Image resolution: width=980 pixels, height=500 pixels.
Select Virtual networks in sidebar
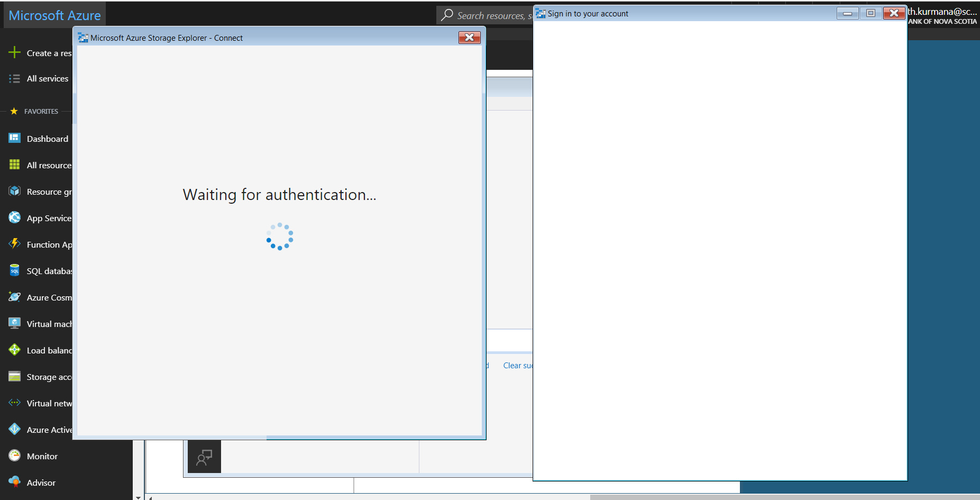pyautogui.click(x=49, y=403)
